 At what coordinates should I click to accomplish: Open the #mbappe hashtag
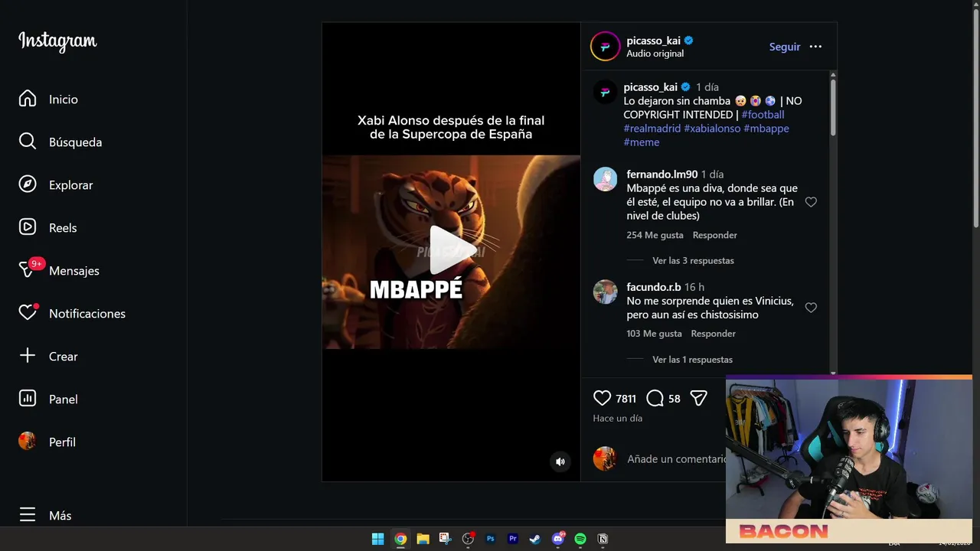tap(766, 129)
